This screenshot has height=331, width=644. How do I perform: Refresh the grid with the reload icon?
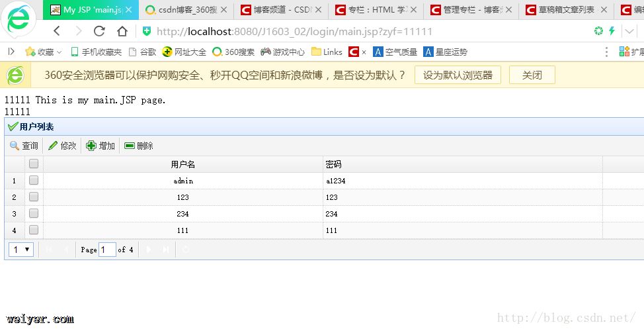point(186,250)
